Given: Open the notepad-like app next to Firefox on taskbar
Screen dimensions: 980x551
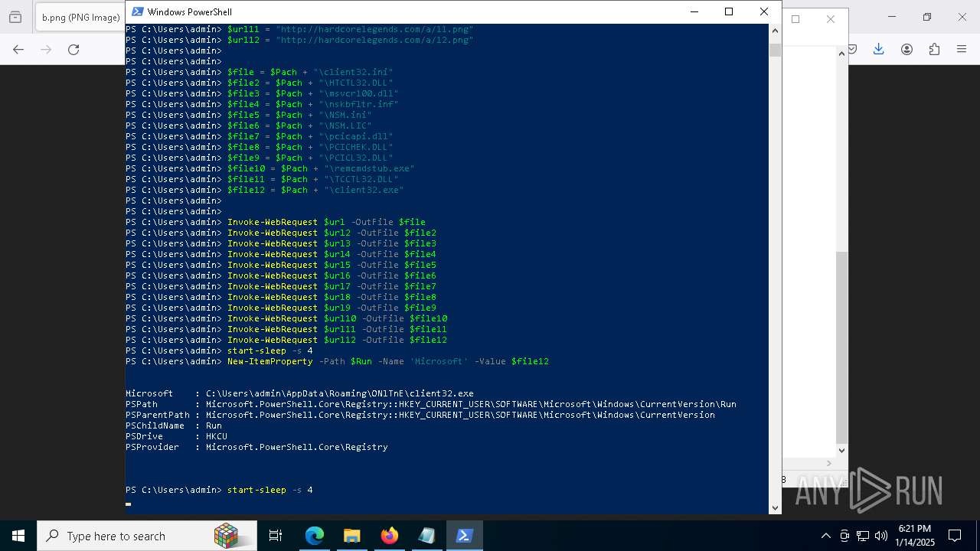Looking at the screenshot, I should 426,536.
